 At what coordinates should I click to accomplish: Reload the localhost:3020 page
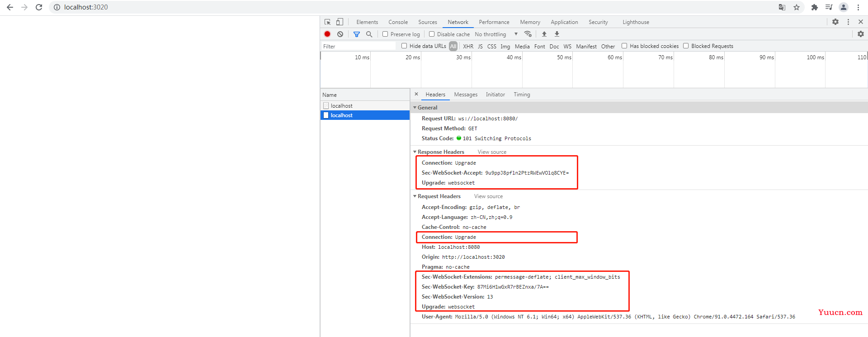(39, 7)
